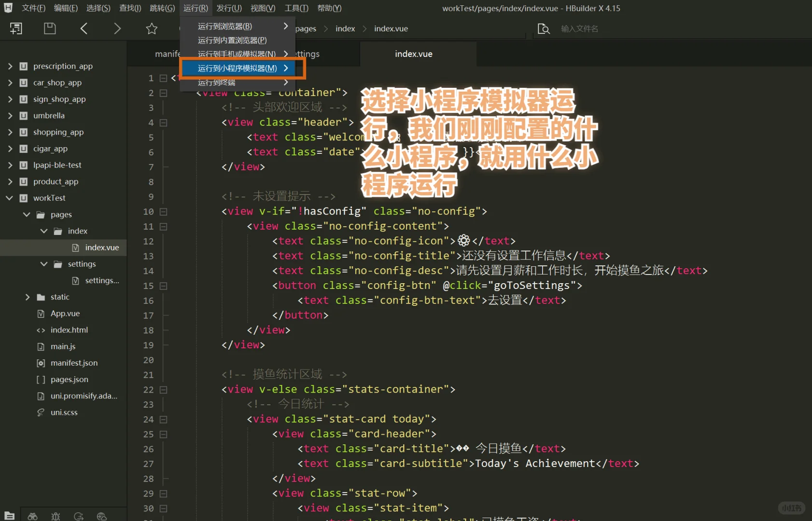Open the 工具 menu in menu bar

point(295,8)
